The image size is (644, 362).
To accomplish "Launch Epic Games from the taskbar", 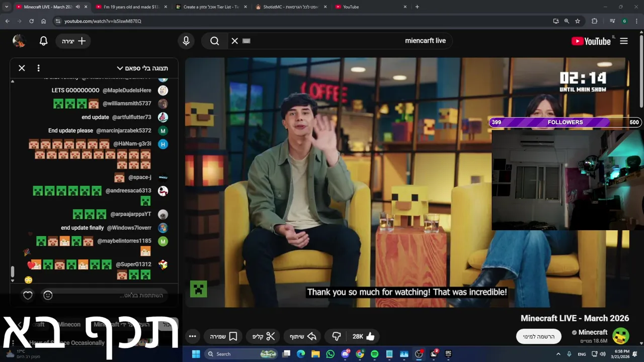I will [448, 354].
